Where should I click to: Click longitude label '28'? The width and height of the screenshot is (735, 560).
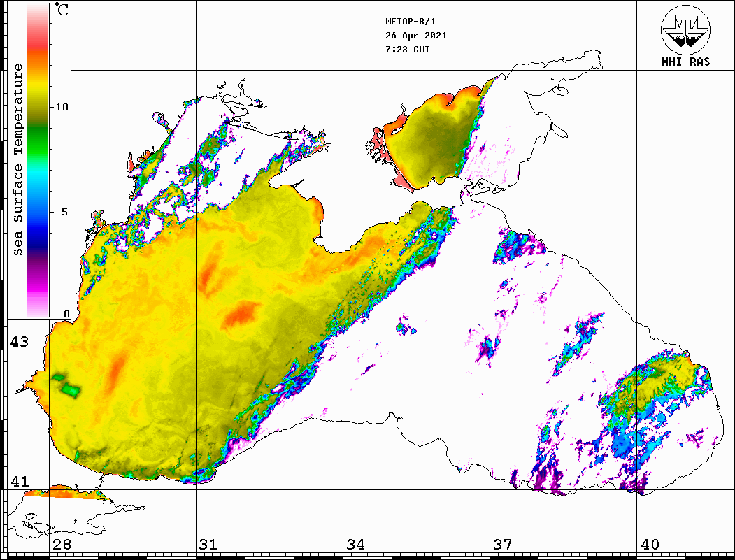pyautogui.click(x=62, y=544)
